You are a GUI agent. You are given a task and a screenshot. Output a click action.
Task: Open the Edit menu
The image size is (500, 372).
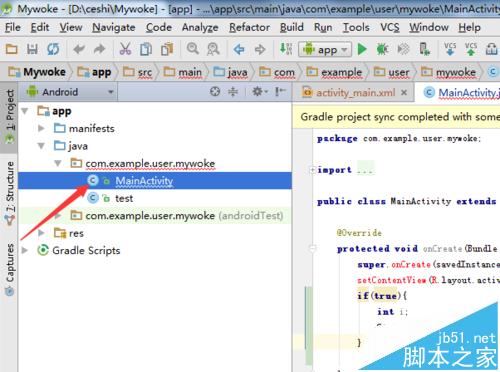click(x=40, y=27)
